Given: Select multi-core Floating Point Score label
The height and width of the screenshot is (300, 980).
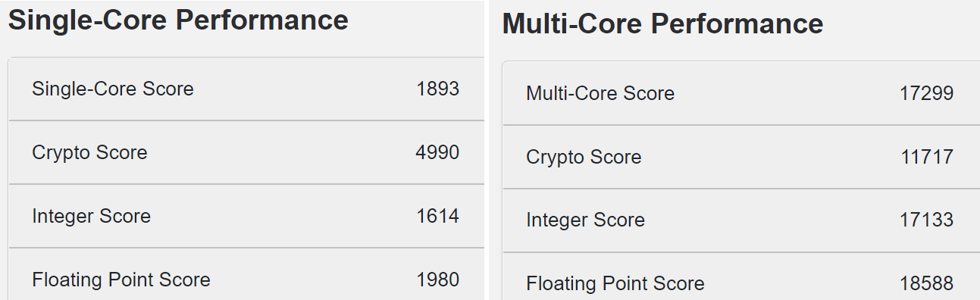Looking at the screenshot, I should [x=615, y=283].
